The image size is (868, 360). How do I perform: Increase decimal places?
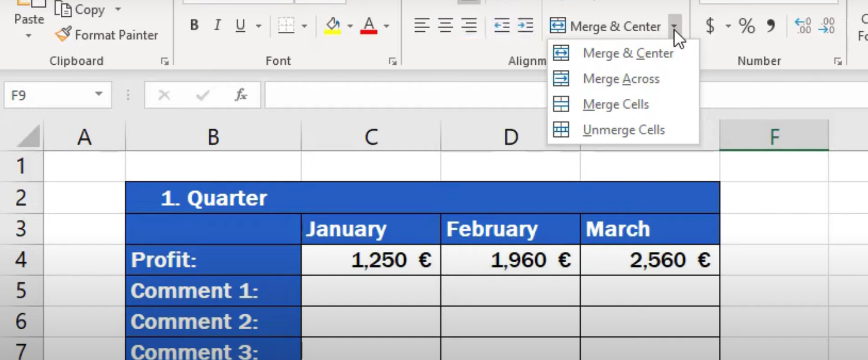pyautogui.click(x=803, y=26)
